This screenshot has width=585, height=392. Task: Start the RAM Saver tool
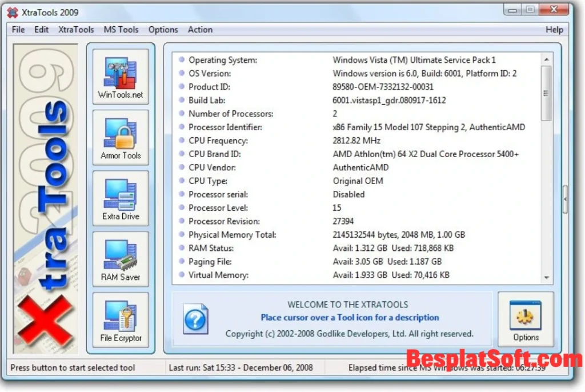tap(121, 259)
